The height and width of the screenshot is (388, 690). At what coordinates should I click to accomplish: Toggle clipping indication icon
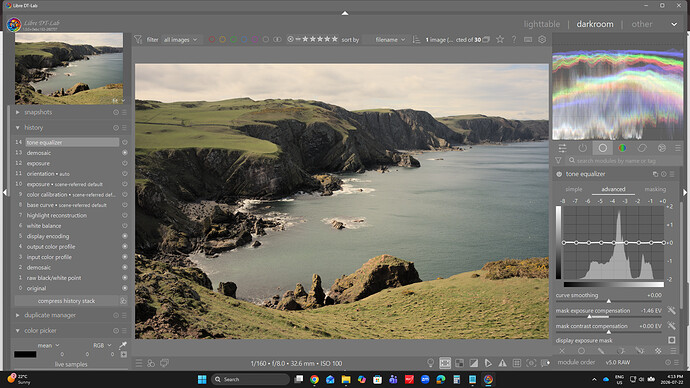[473, 363]
